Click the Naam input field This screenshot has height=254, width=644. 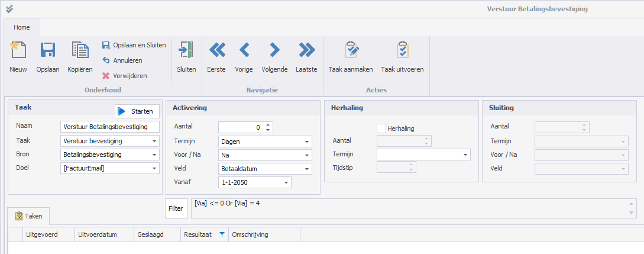109,127
